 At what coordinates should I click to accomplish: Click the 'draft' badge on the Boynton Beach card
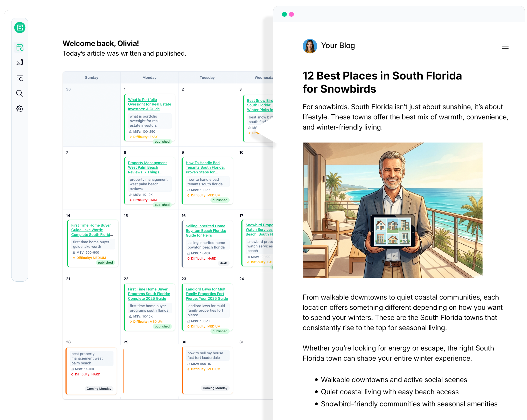click(x=224, y=263)
